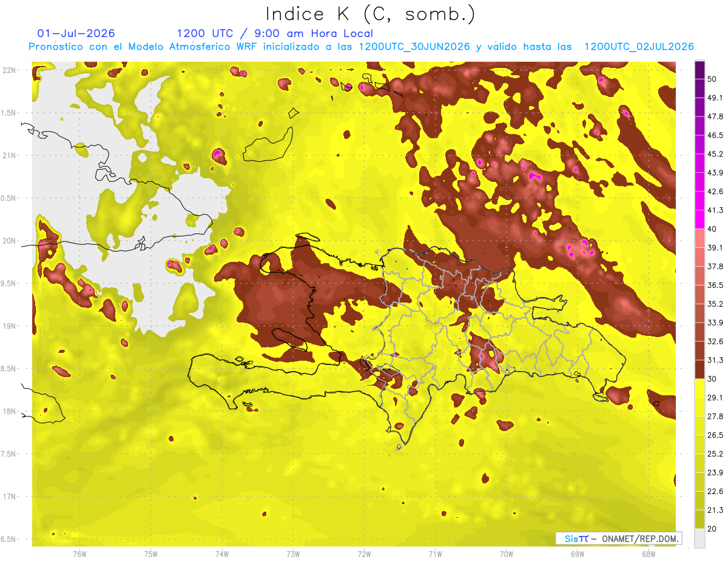Click the '75W' longitude axis label

point(151,554)
